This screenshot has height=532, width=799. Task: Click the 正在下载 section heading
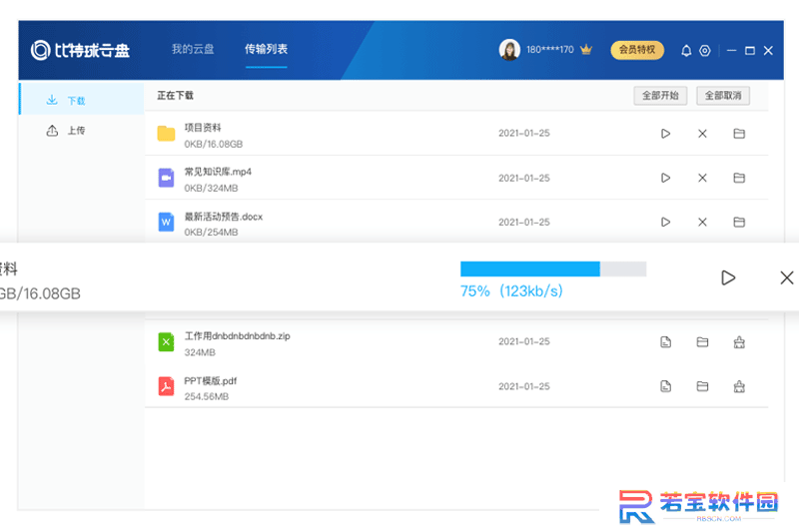(x=175, y=95)
